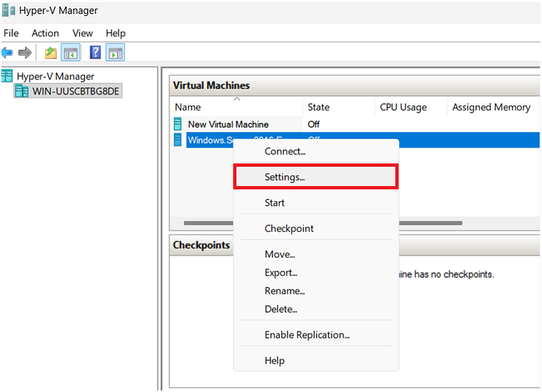Choose Checkpoint from the context menu
The width and height of the screenshot is (542, 392).
coord(316,228)
